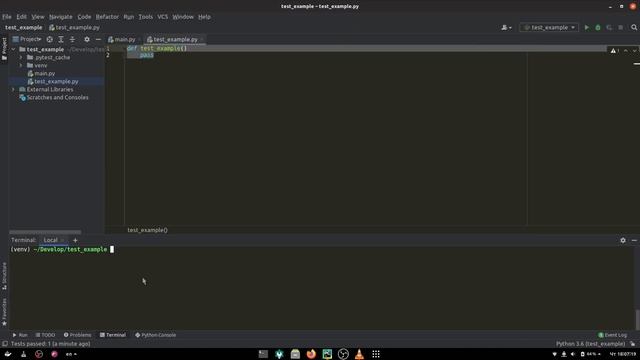Select the Local terminal tab

tap(51, 240)
